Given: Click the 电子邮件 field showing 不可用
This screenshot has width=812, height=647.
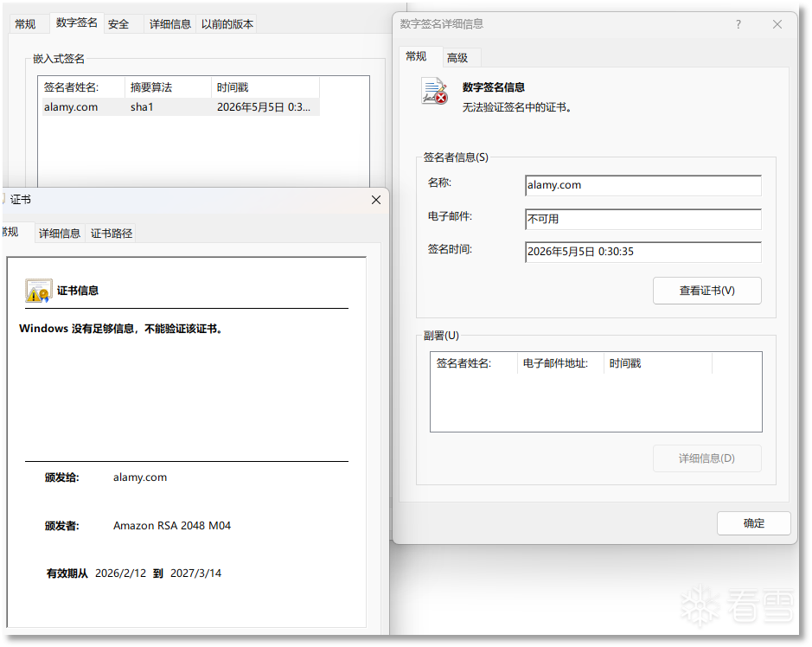Looking at the screenshot, I should pyautogui.click(x=643, y=219).
